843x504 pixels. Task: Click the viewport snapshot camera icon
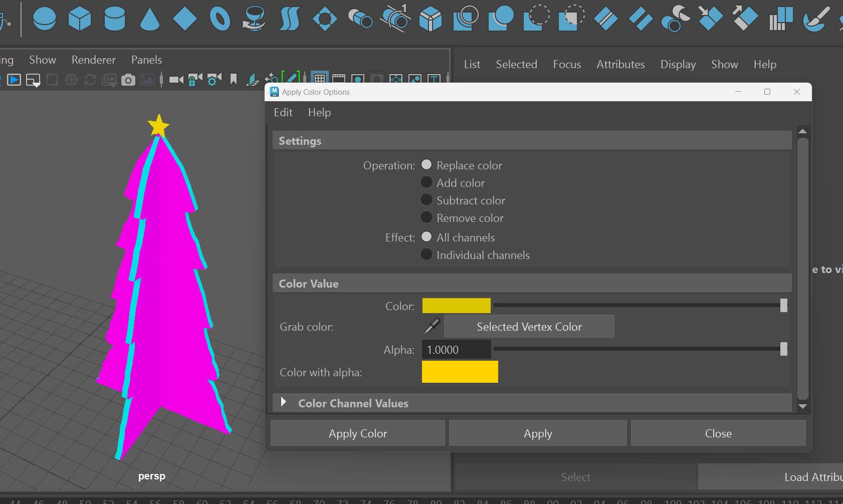click(x=128, y=80)
